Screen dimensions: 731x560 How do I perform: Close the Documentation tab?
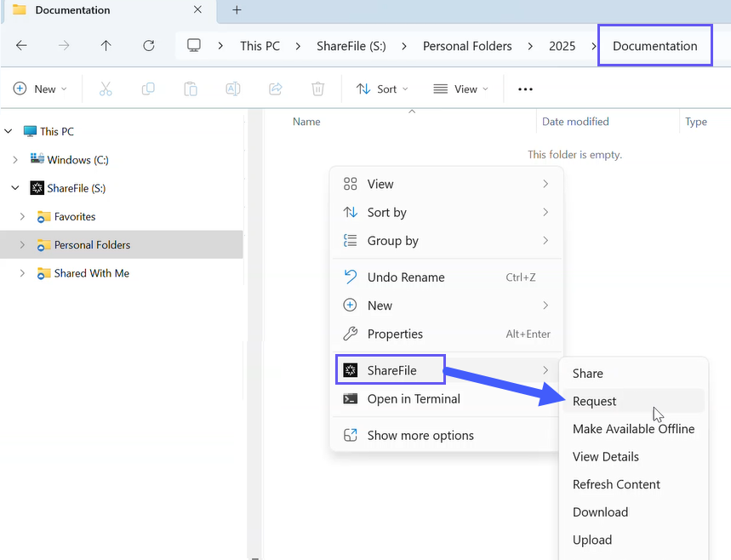click(197, 9)
